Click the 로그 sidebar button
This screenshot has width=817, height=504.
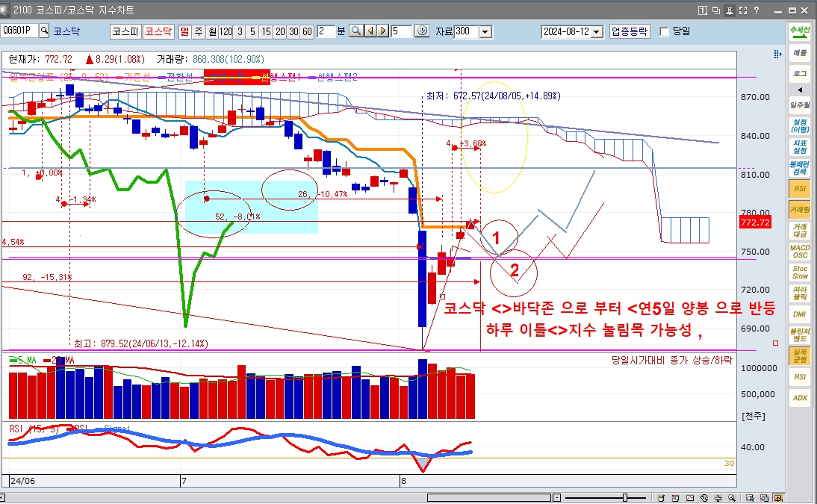pyautogui.click(x=800, y=73)
